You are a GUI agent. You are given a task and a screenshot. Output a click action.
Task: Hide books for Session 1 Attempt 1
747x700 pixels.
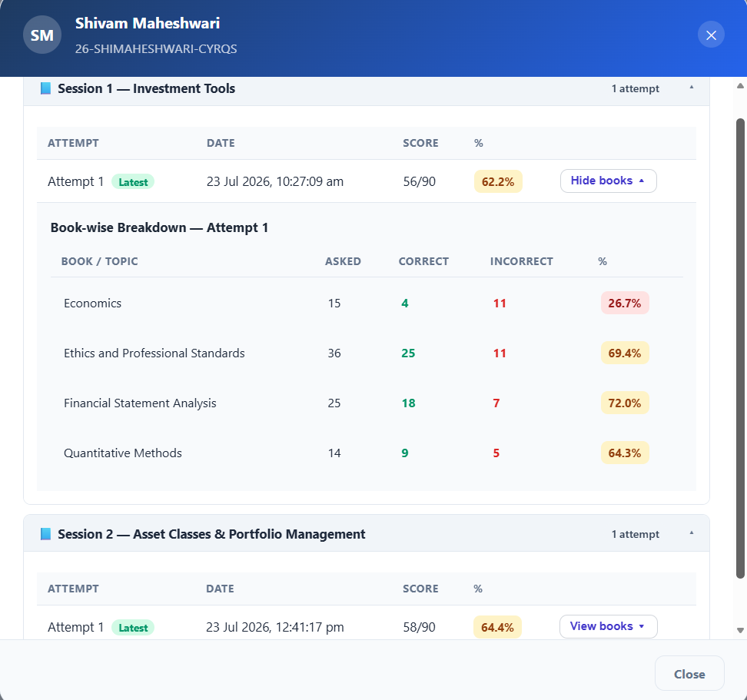coord(609,181)
